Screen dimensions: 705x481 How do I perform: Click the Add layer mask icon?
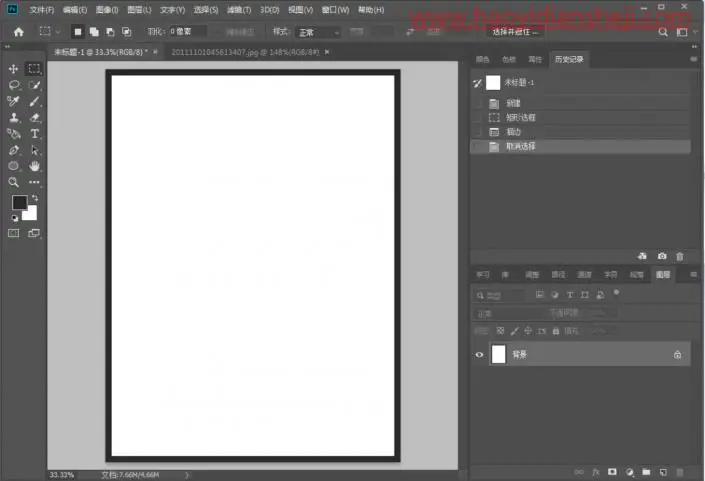612,472
